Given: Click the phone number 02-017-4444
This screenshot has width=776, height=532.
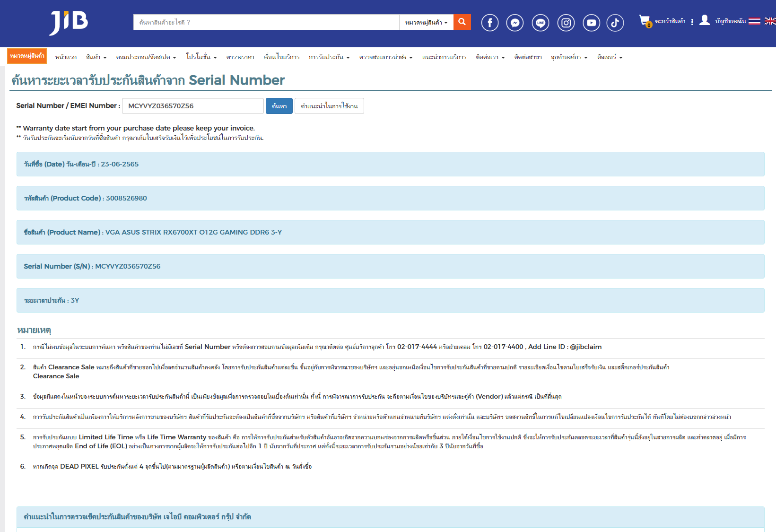Looking at the screenshot, I should pos(417,347).
